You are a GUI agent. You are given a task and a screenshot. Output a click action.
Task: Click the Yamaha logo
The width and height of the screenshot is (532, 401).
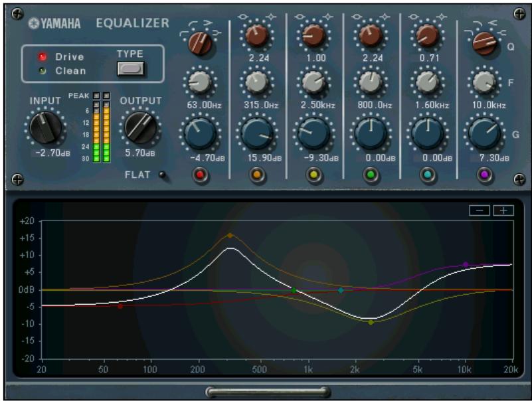click(54, 23)
